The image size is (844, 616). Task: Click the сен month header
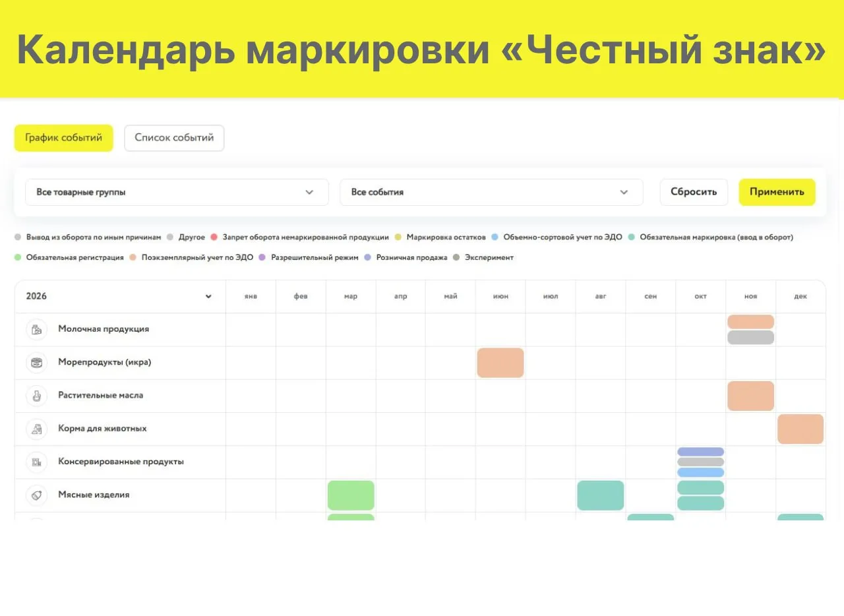tap(651, 296)
